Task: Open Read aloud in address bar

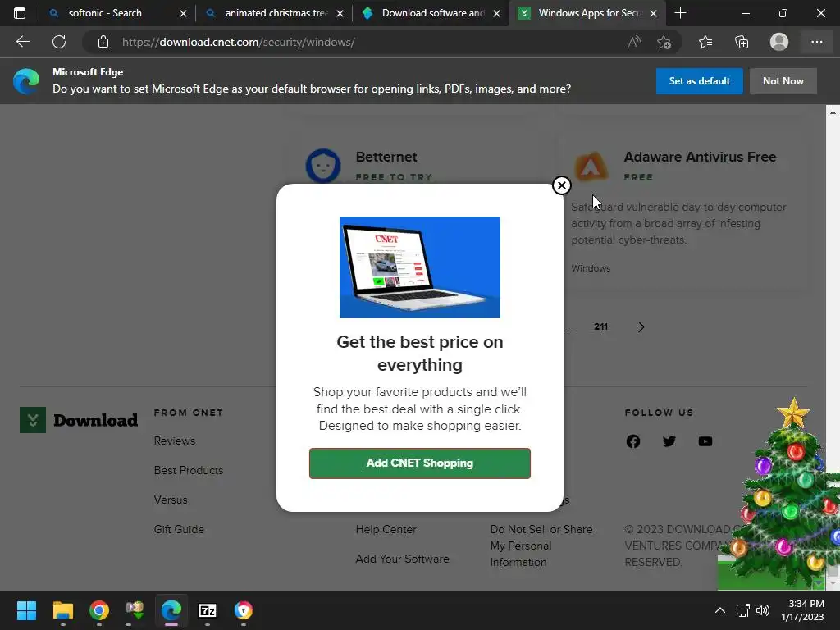Action: point(634,42)
